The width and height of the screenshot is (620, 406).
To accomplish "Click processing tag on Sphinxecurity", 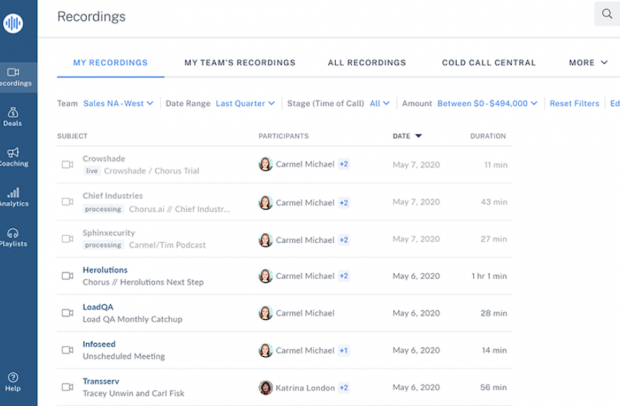I will click(x=103, y=245).
